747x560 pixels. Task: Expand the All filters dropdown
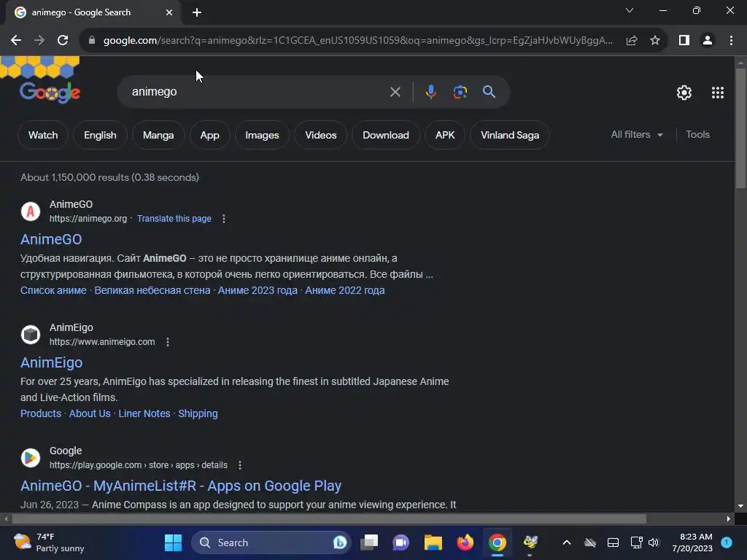tap(636, 135)
